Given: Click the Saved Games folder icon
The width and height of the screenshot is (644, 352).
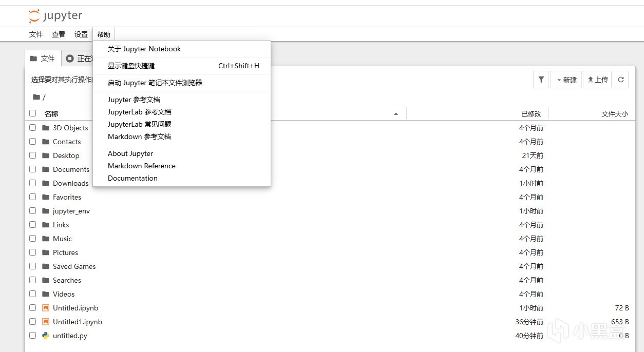Looking at the screenshot, I should coord(46,266).
